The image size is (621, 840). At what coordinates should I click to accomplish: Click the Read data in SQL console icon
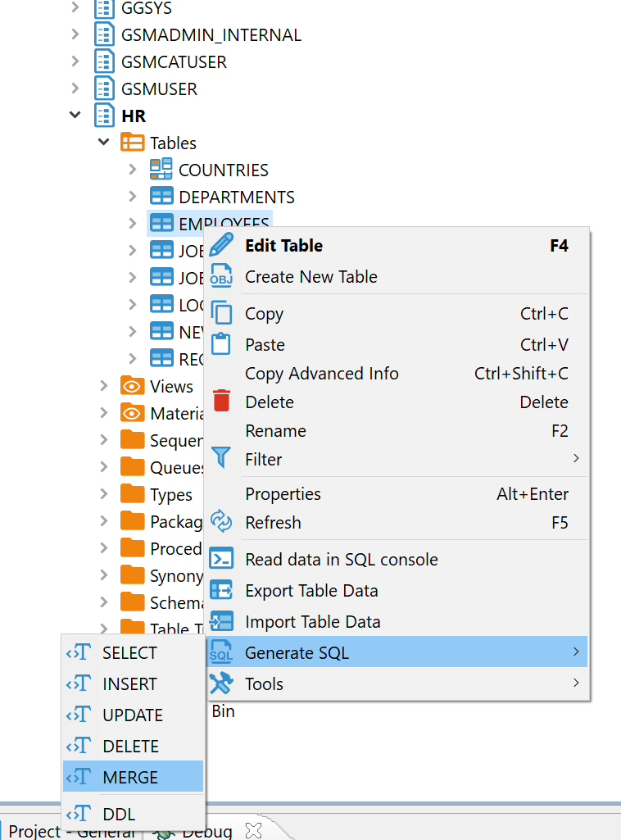pyautogui.click(x=221, y=559)
